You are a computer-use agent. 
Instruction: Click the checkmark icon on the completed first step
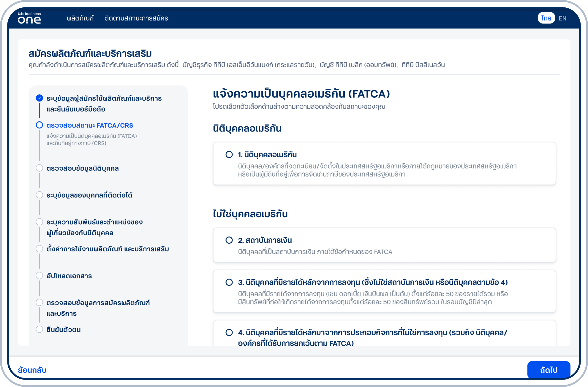click(39, 98)
